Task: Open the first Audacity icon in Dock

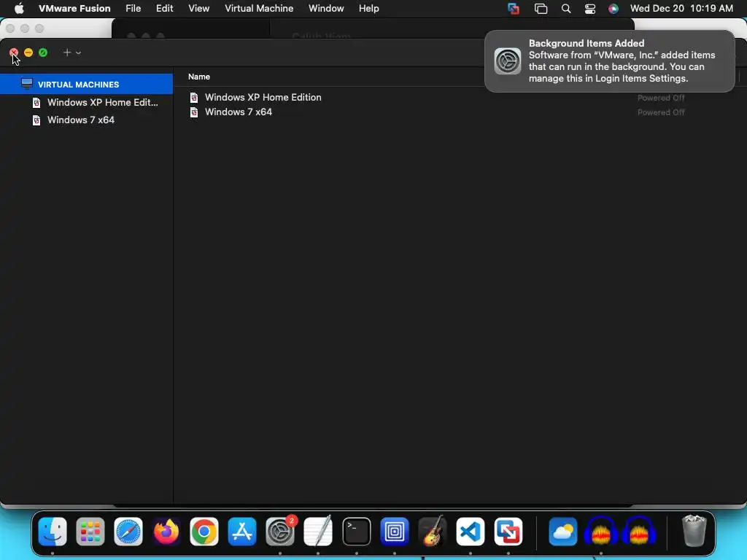Action: point(601,532)
